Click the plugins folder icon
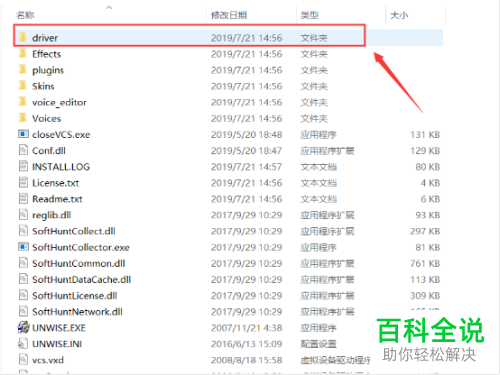This screenshot has height=375, width=500. coord(23,70)
